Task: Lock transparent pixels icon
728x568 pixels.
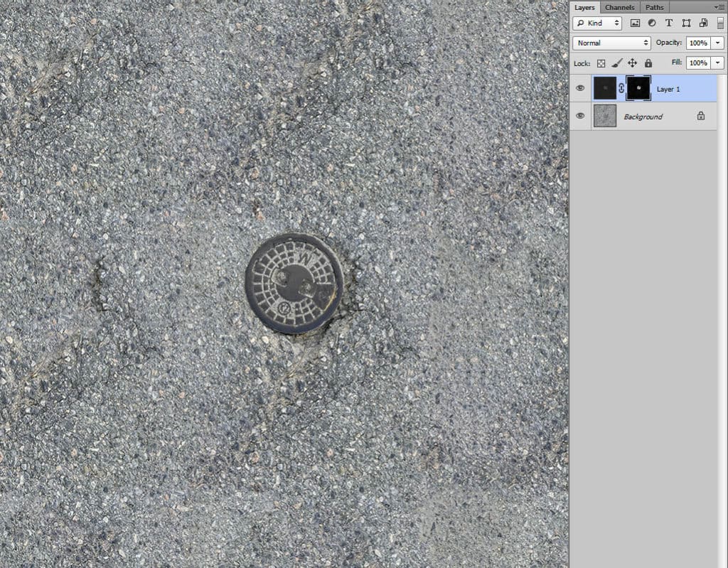Action: [601, 63]
